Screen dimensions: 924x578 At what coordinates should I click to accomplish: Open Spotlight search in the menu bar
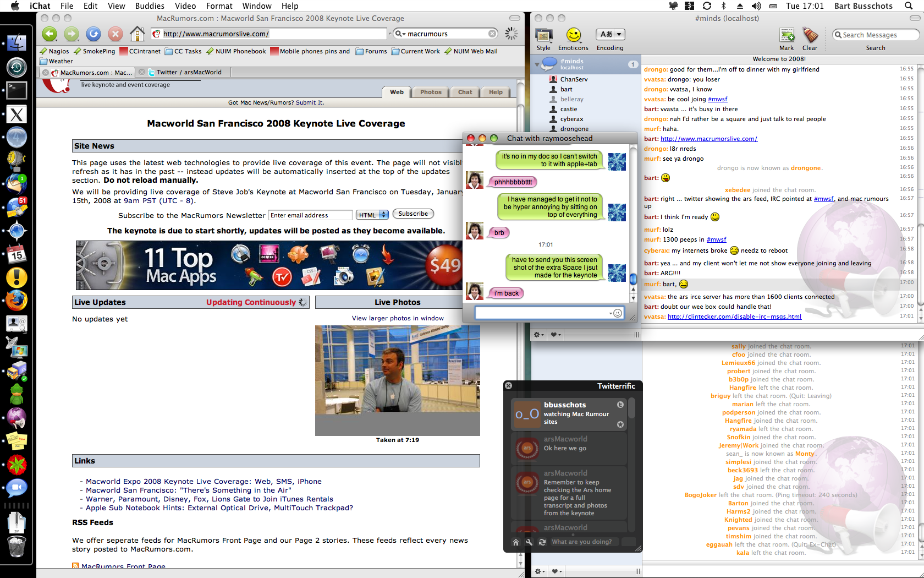click(x=909, y=6)
